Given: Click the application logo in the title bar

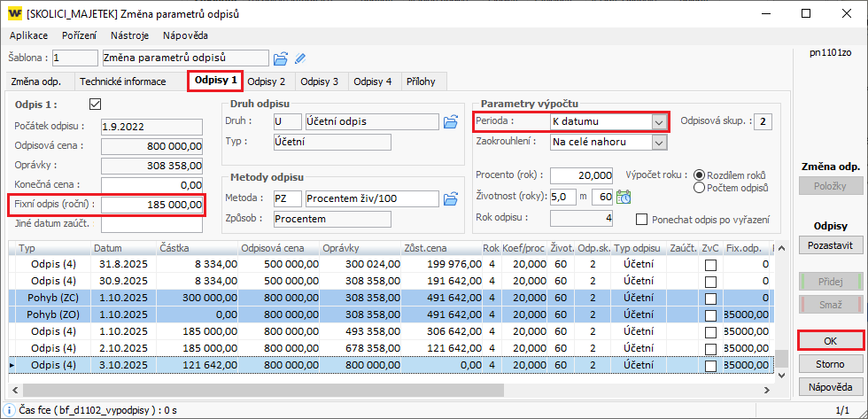Looking at the screenshot, I should click(14, 14).
